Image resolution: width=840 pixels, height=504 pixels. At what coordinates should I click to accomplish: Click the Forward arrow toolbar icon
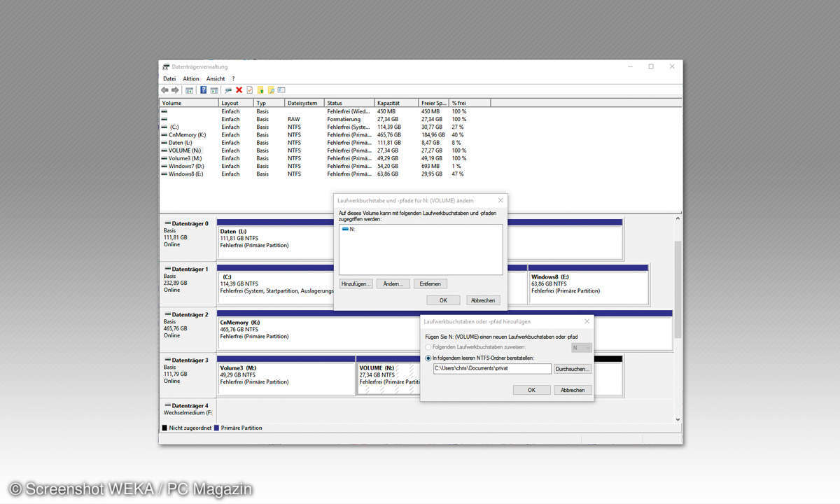pos(174,90)
